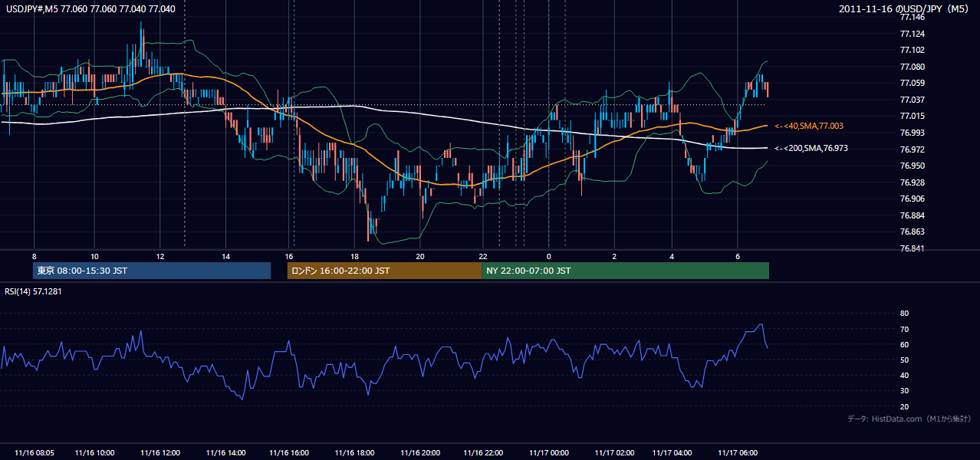Click the '11/16 20:00' time axis label
Screen dimensions: 980x460
pyautogui.click(x=419, y=453)
